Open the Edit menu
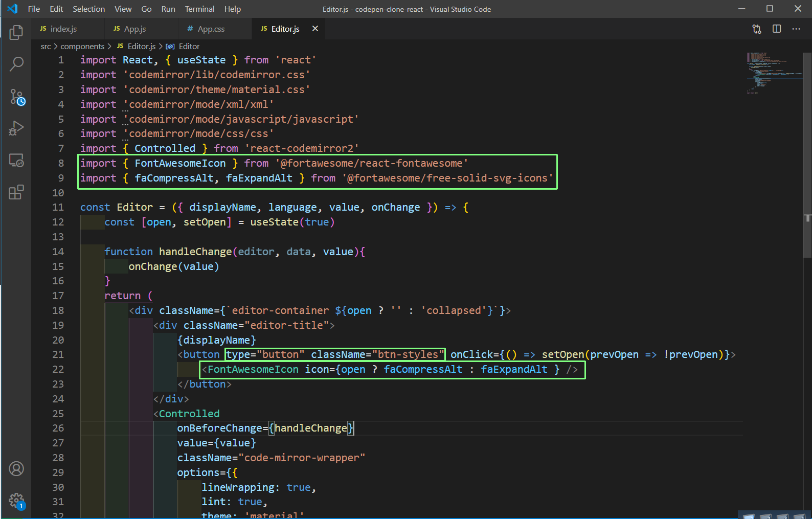Screen dimensions: 812x519 tap(56, 9)
